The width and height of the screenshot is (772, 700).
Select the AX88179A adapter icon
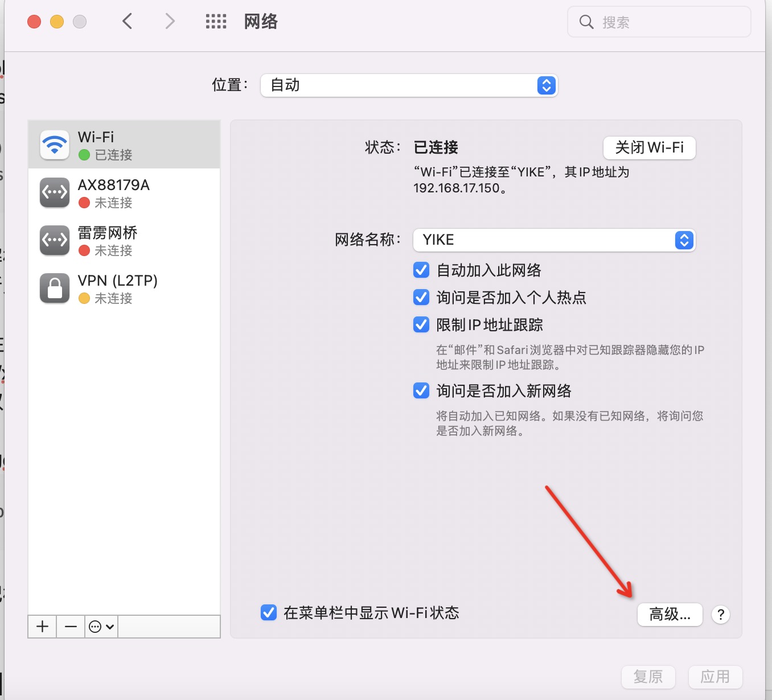pos(55,192)
